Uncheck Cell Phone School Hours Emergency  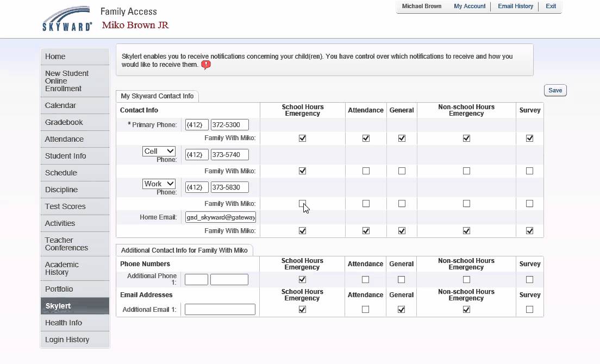(x=302, y=171)
